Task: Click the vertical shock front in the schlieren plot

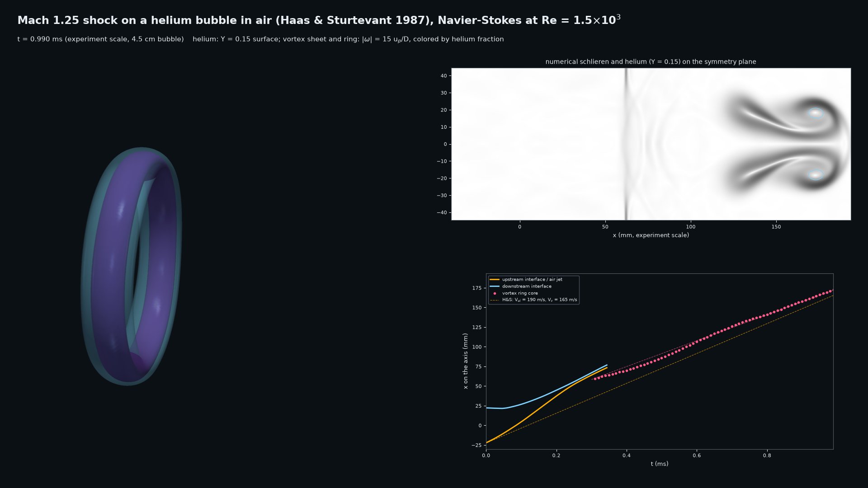Action: pos(626,144)
